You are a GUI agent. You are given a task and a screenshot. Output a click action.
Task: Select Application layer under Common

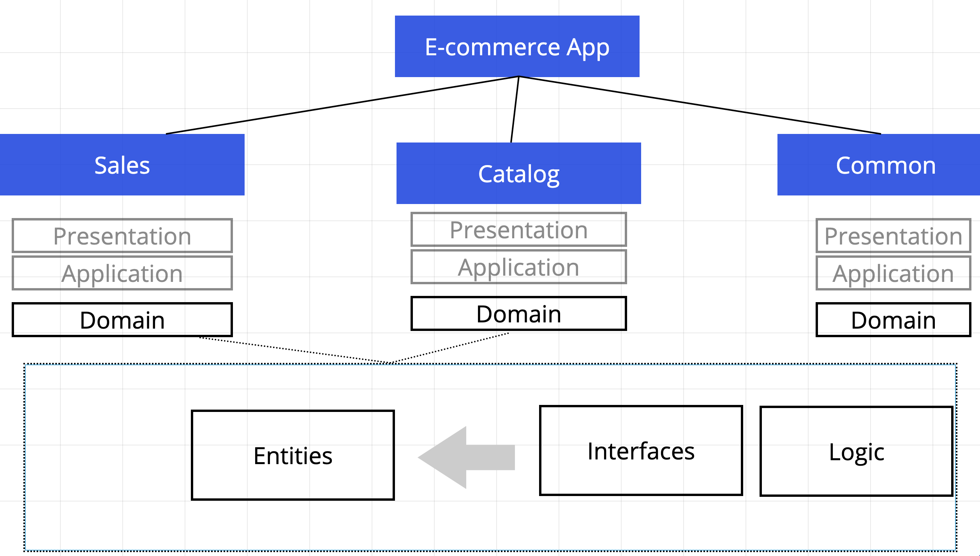[x=893, y=273]
